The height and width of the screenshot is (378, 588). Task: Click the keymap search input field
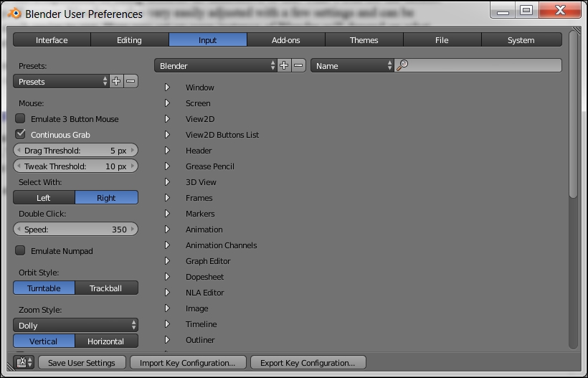click(x=478, y=65)
